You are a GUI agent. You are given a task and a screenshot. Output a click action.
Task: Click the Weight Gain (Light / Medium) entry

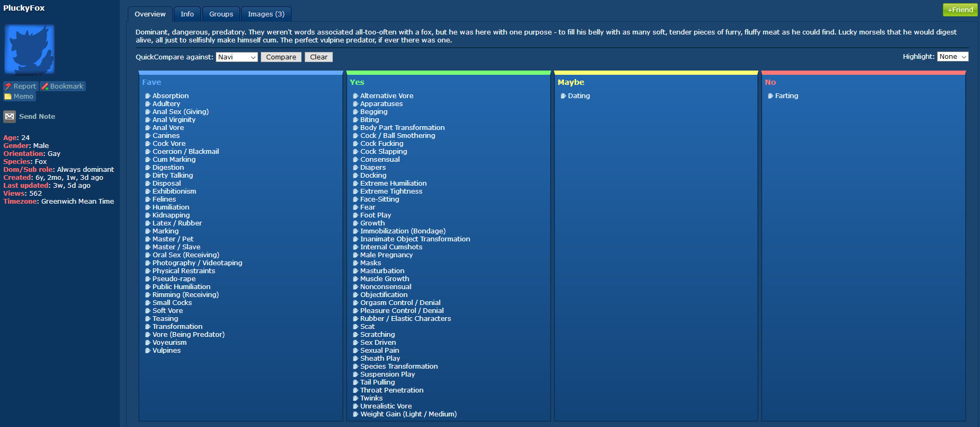(x=409, y=414)
